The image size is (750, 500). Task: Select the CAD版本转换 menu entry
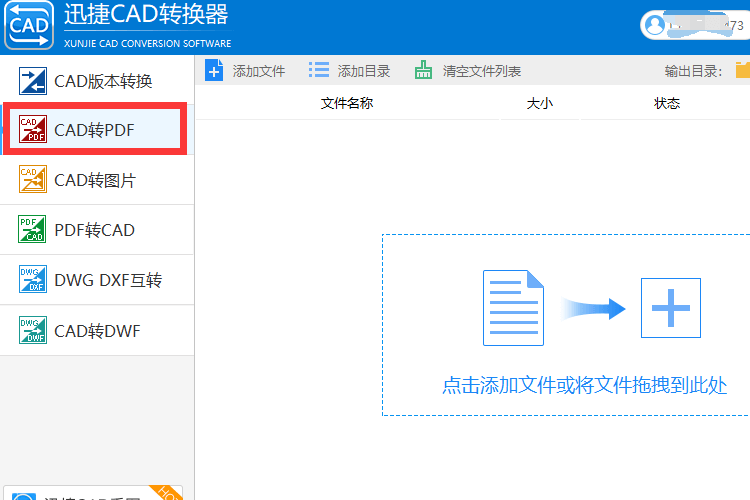coord(97,80)
